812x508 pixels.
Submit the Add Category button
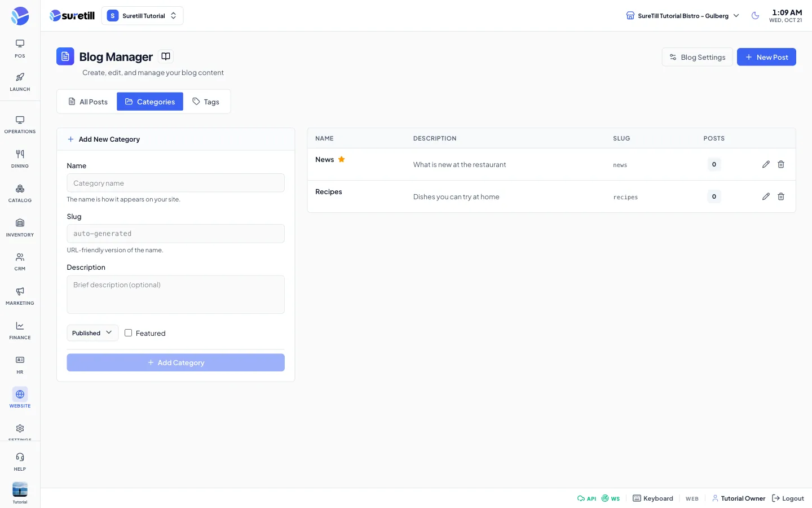[176, 362]
